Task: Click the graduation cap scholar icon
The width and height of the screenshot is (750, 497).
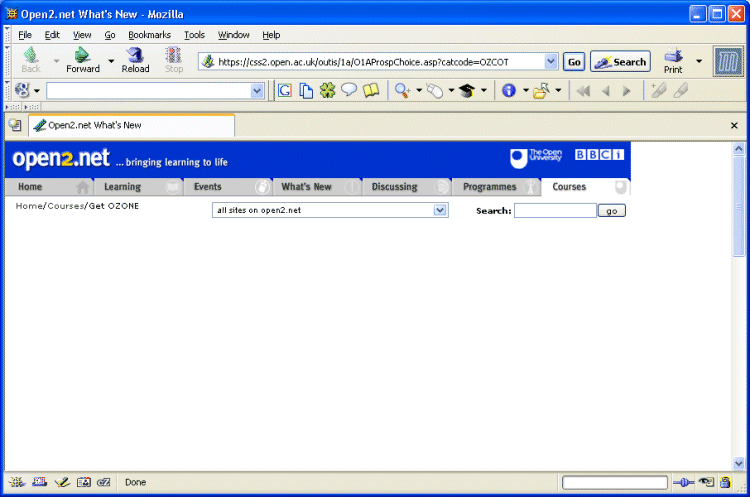Action: (467, 90)
